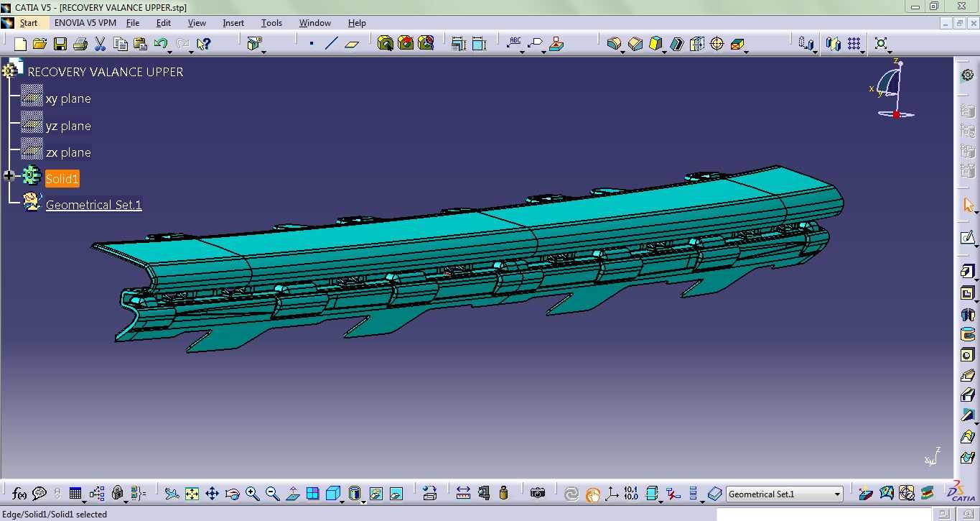Screen dimensions: 980x521
Task: Create a Plane with the plane icon
Action: pos(352,44)
